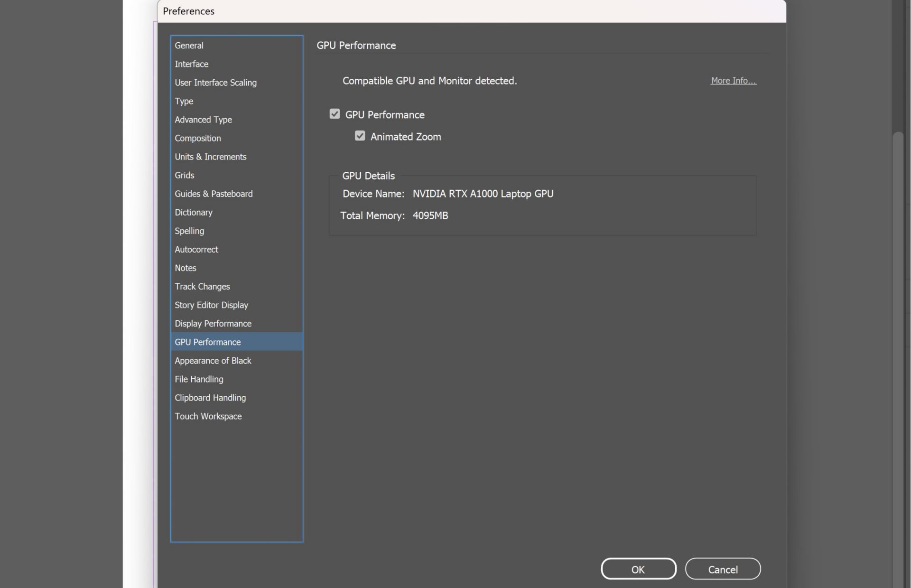The height and width of the screenshot is (588, 911).
Task: Open the Interface settings page
Action: [191, 64]
